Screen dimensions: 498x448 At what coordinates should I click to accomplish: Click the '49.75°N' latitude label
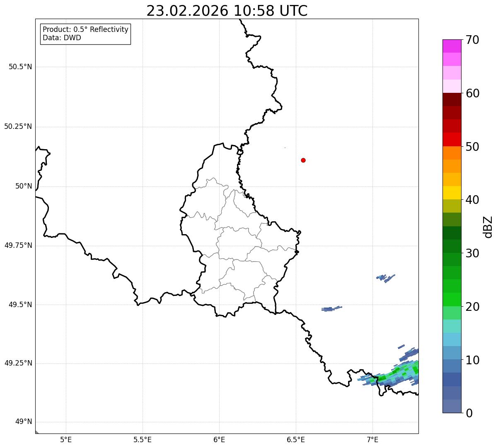click(x=18, y=245)
